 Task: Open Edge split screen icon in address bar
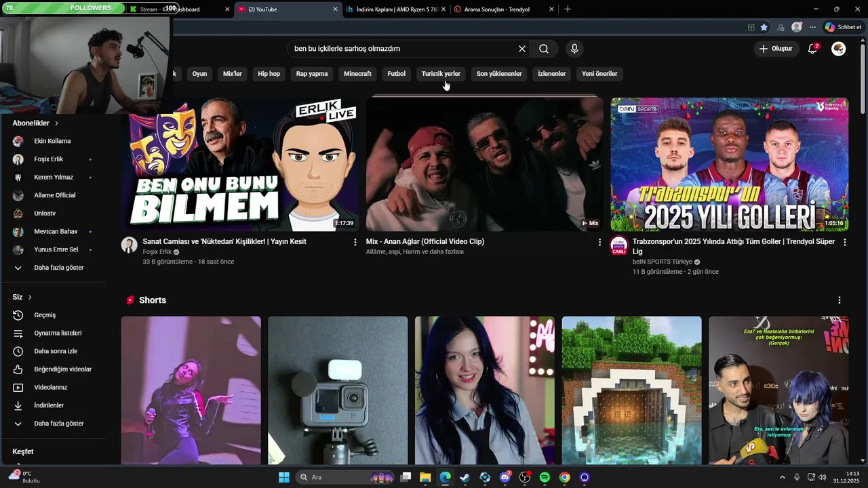tap(751, 27)
